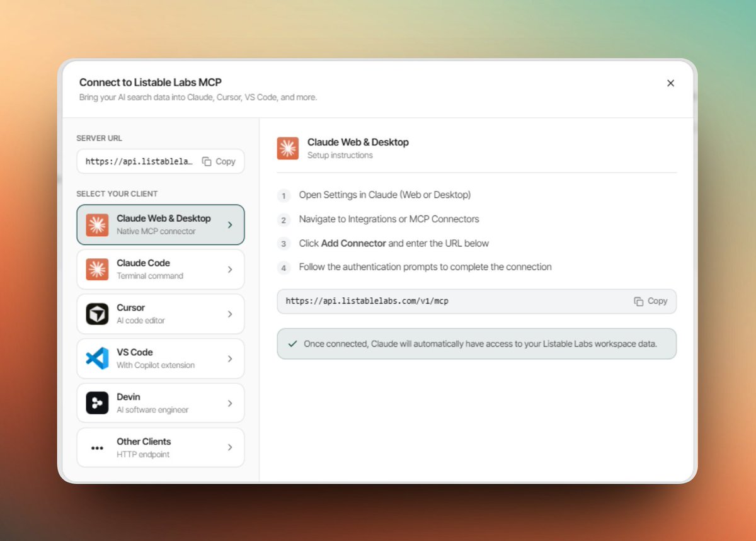Image resolution: width=756 pixels, height=541 pixels.
Task: Click the https://api.listablelabs.com/v1/mcp URL text
Action: [367, 301]
